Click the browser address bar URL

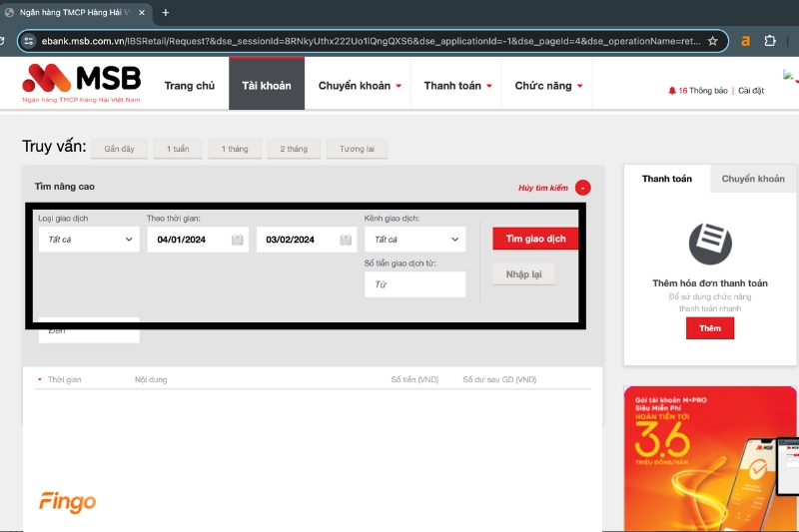pos(371,41)
